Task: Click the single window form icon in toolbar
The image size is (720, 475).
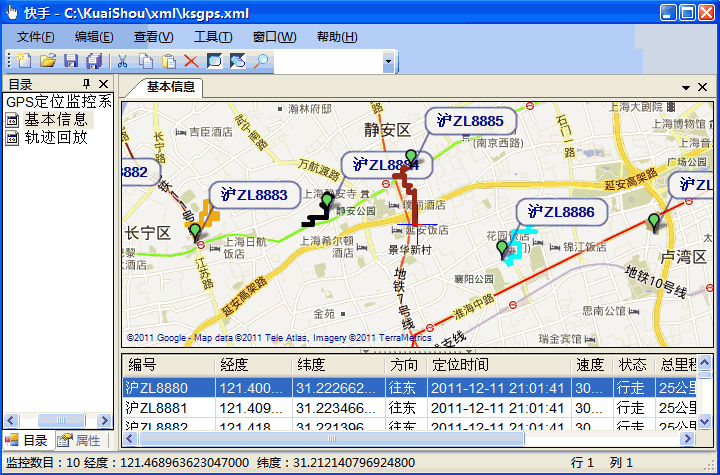Action: coord(214,61)
